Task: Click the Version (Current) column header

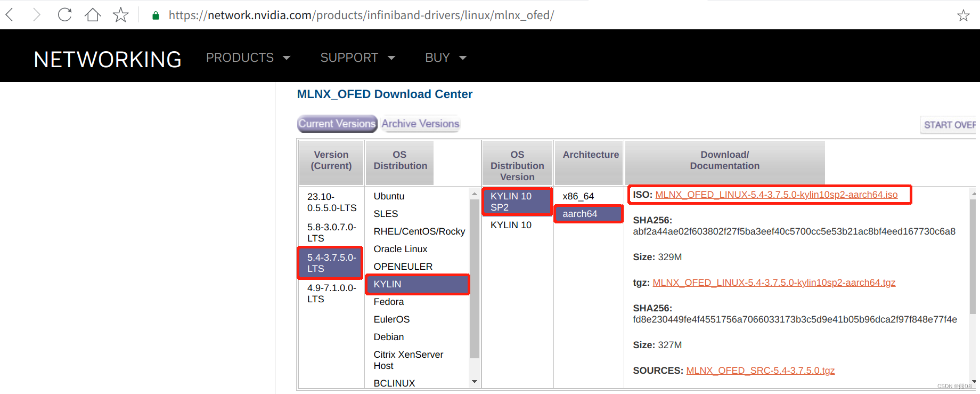Action: (x=331, y=163)
